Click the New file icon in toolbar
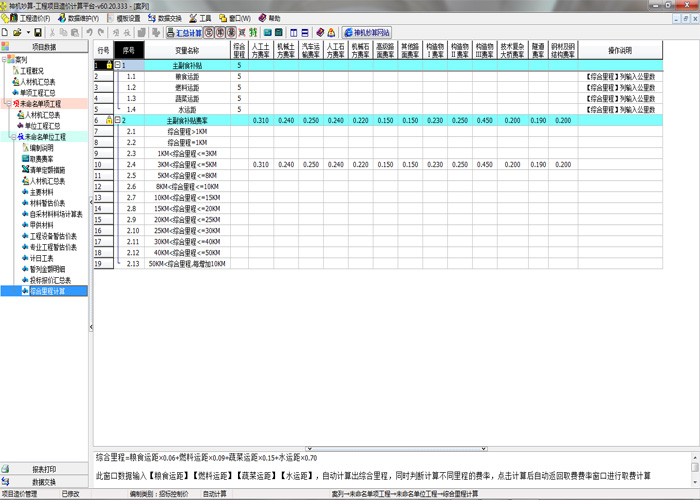 click(7, 33)
